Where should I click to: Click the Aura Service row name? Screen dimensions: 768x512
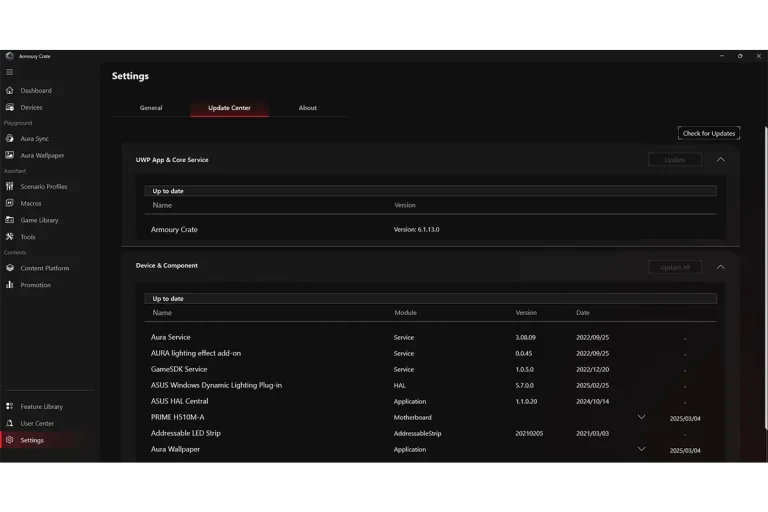tap(170, 337)
